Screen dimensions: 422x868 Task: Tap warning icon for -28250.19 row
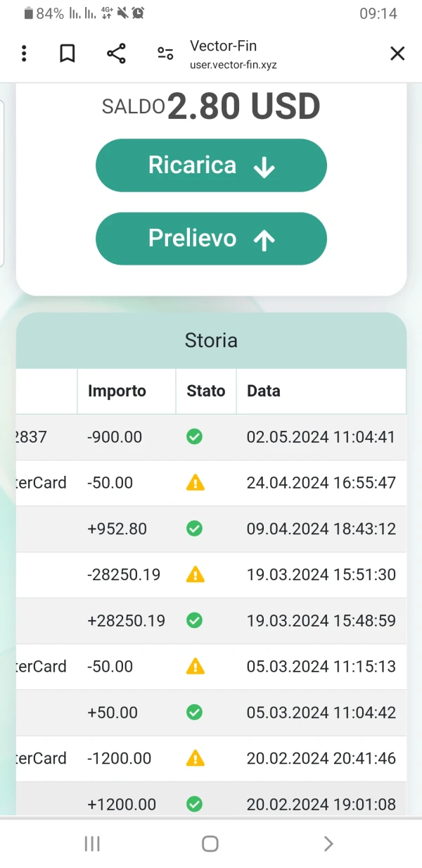195,574
